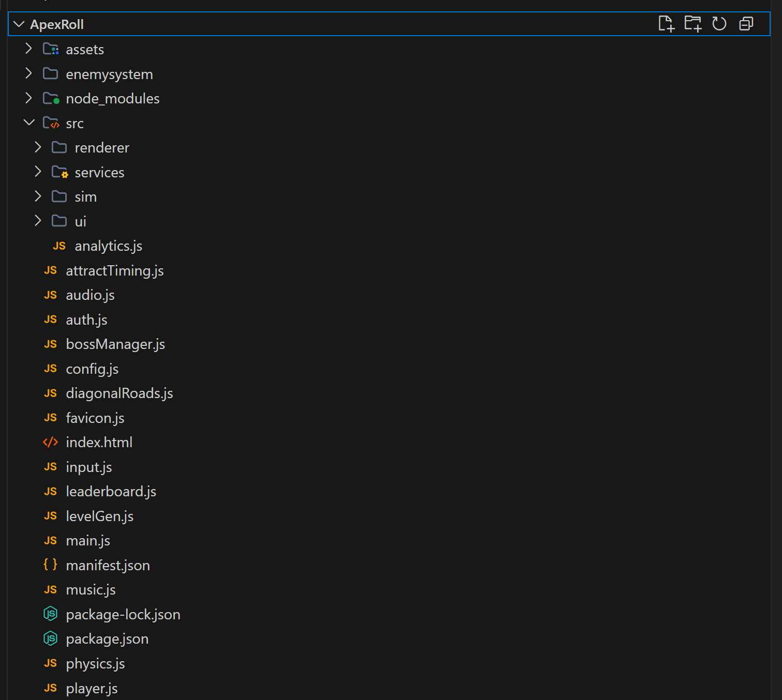Screen dimensions: 782x700
Task: Click the JS icon beside attractTiming.js
Action: coord(50,270)
